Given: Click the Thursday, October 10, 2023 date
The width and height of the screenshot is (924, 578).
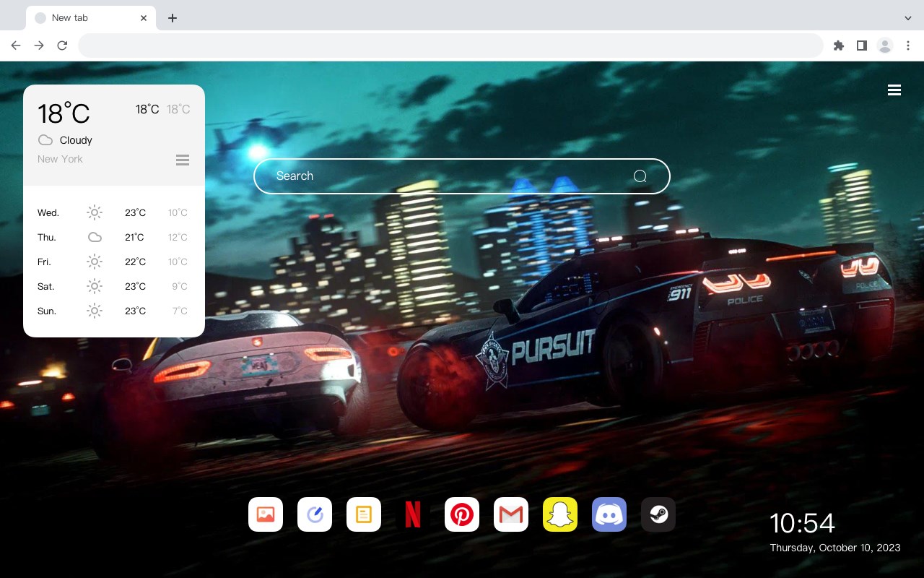Looking at the screenshot, I should [x=835, y=548].
